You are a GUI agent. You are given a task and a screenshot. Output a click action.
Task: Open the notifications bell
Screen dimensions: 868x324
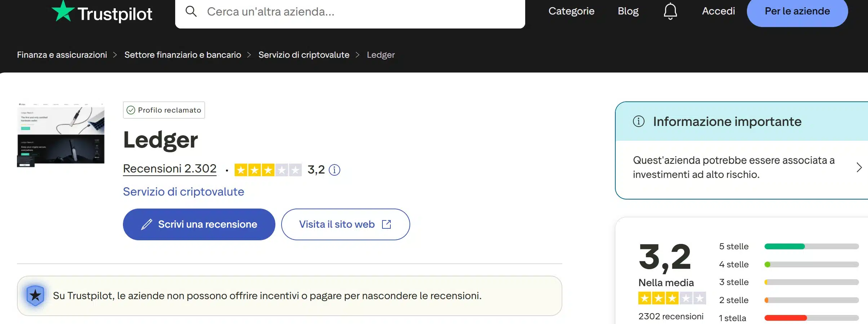(670, 11)
